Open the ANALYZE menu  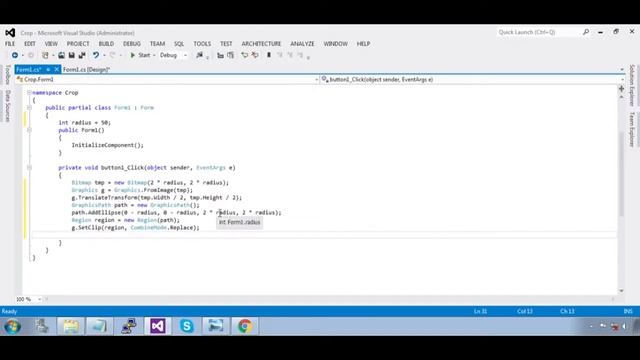302,44
